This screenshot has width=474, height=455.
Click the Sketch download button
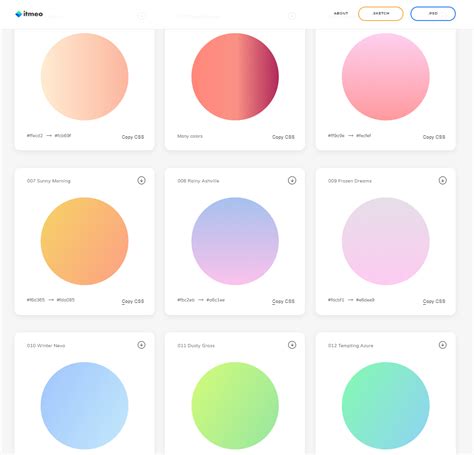tap(381, 14)
